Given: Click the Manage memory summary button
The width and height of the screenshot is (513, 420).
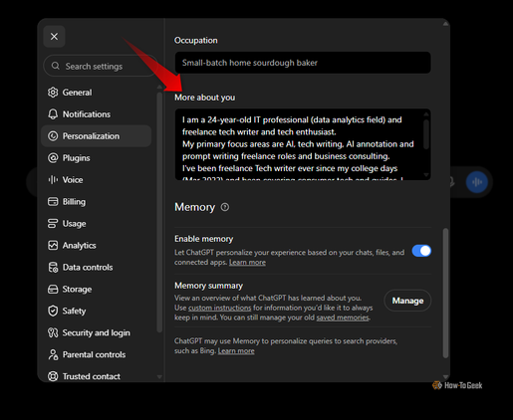Looking at the screenshot, I should pos(407,301).
